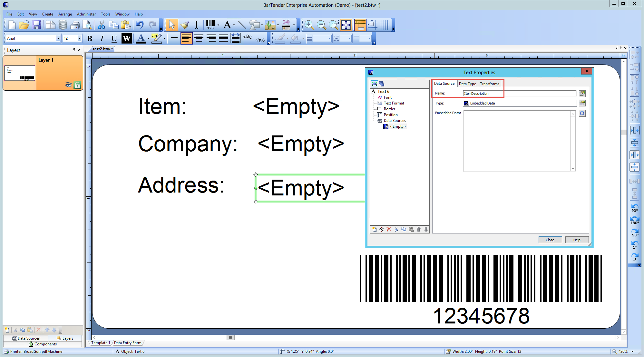Open barcode tool dropdown arrow
This screenshot has height=357, width=644.
(219, 25)
